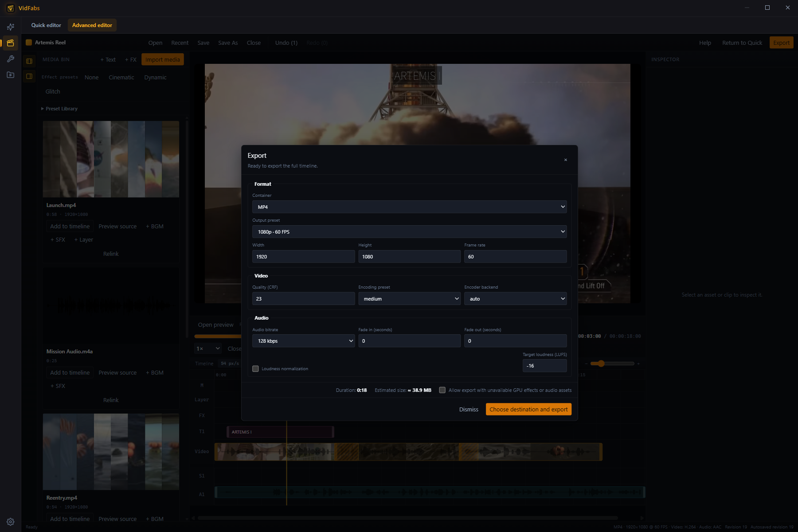The height and width of the screenshot is (532, 798).
Task: Click the ARTEMIS I title clip on timeline
Action: 280,432
